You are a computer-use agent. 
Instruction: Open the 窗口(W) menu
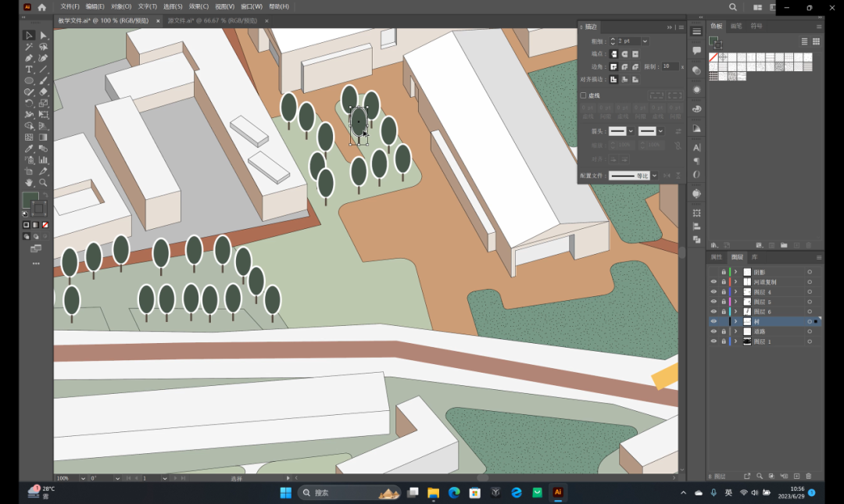tap(252, 6)
